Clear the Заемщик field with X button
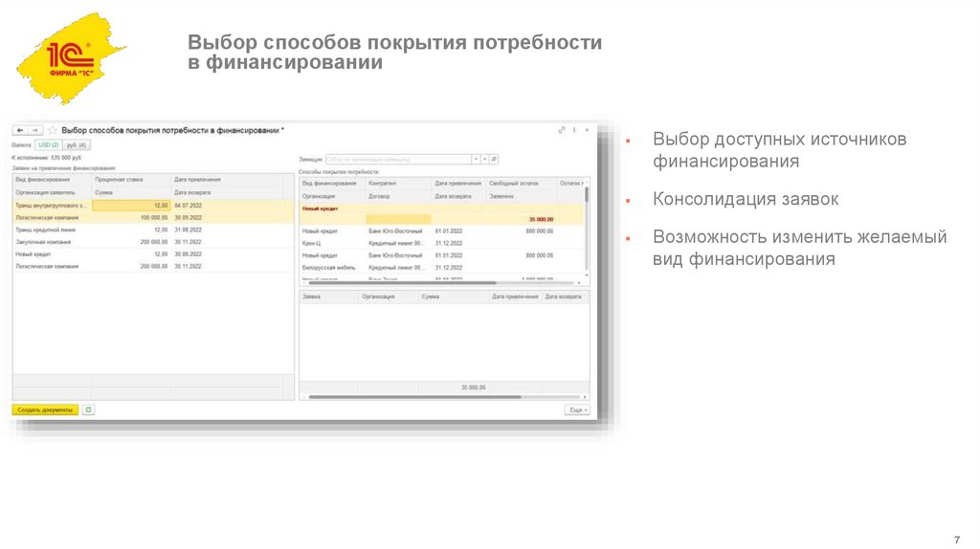The width and height of the screenshot is (980, 549). pos(484,160)
